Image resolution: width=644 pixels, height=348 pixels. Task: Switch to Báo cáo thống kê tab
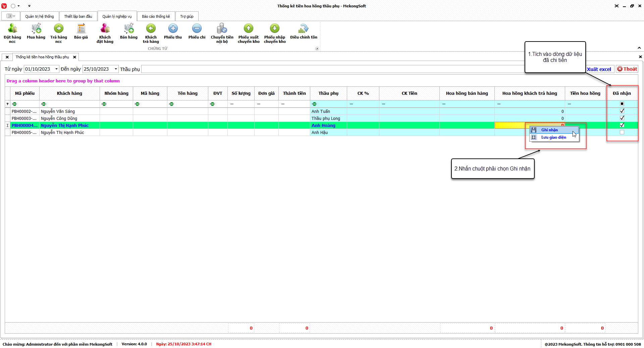point(156,16)
